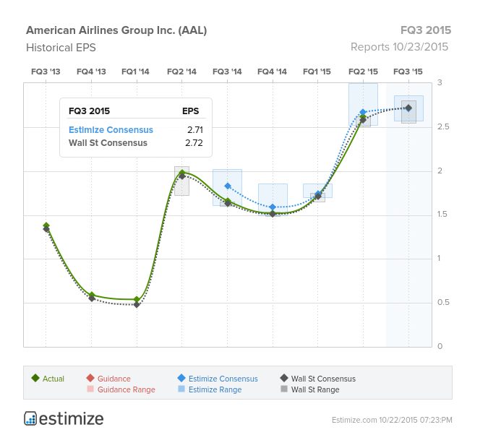488x448 pixels.
Task: Click the FQ3 '13 Actual data point
Action: pos(46,225)
